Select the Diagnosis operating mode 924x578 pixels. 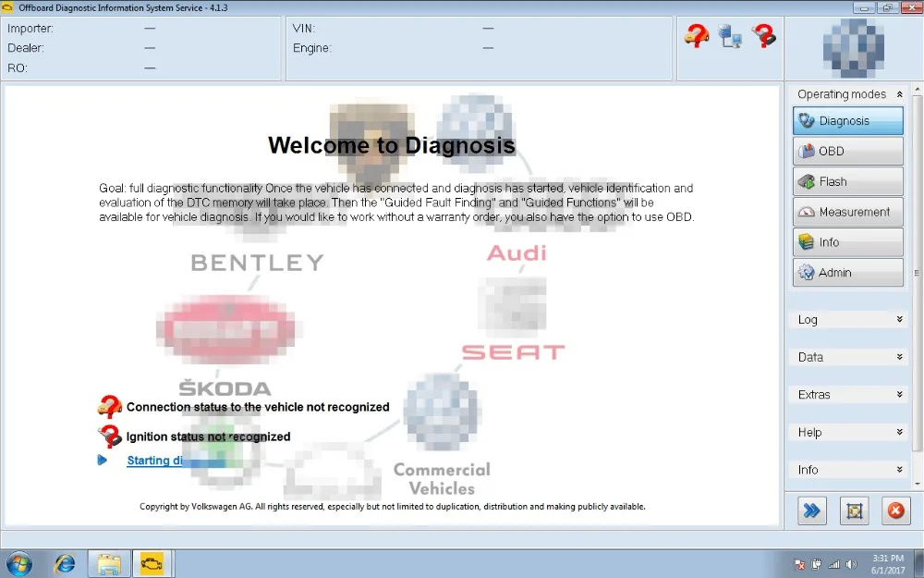coord(847,121)
